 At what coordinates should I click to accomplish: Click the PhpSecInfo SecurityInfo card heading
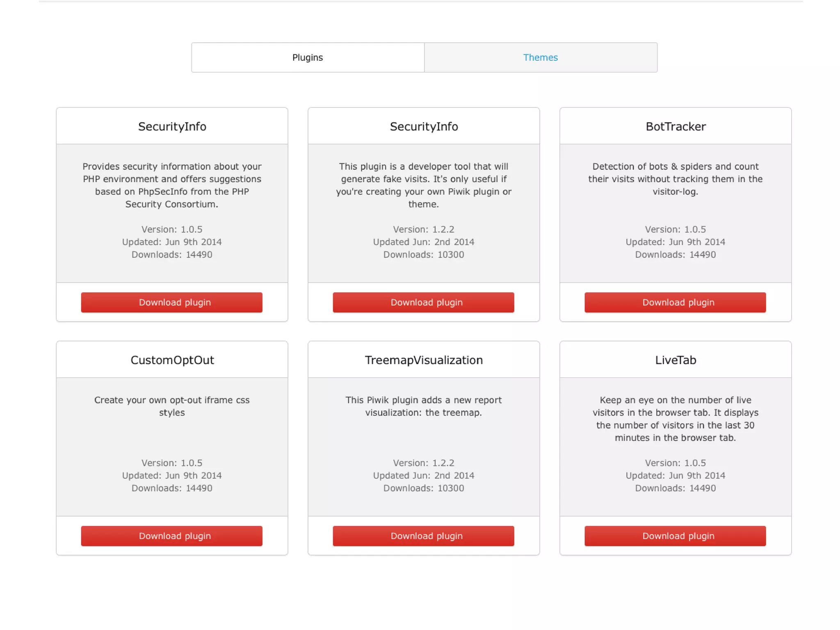[x=172, y=126]
